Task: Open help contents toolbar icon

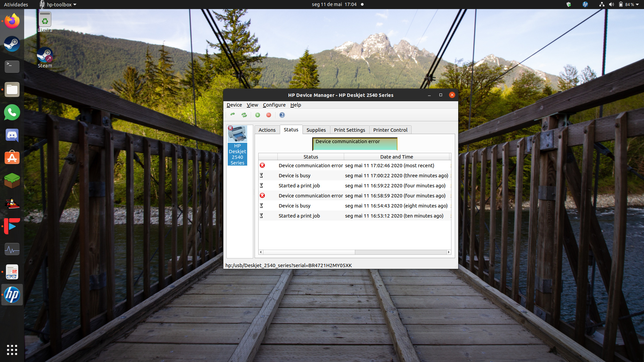Action: pyautogui.click(x=282, y=115)
